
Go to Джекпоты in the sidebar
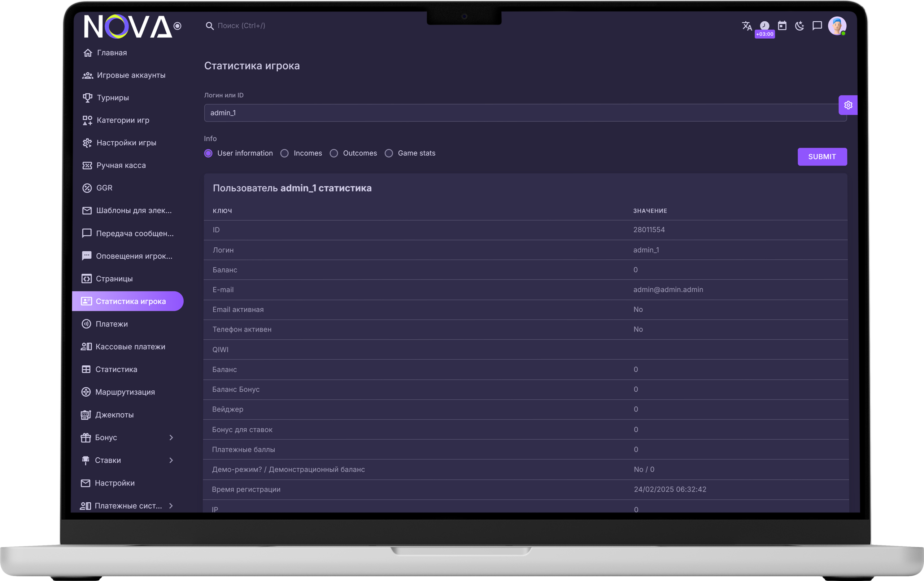(114, 415)
